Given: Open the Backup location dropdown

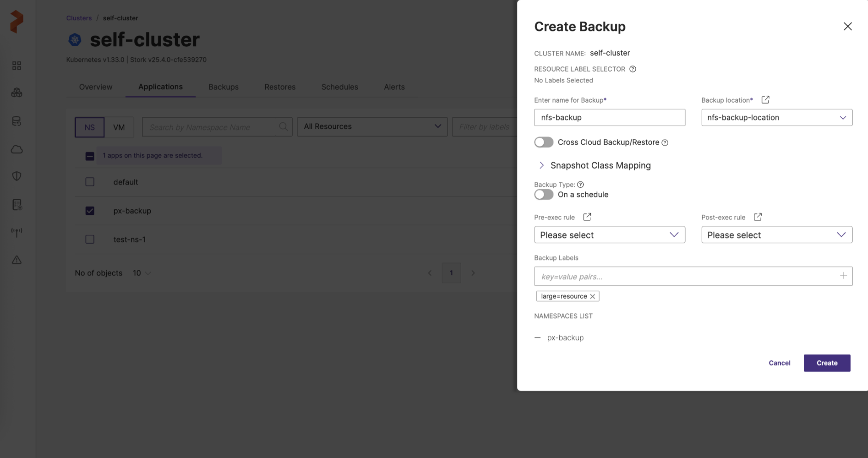Looking at the screenshot, I should click(x=777, y=117).
